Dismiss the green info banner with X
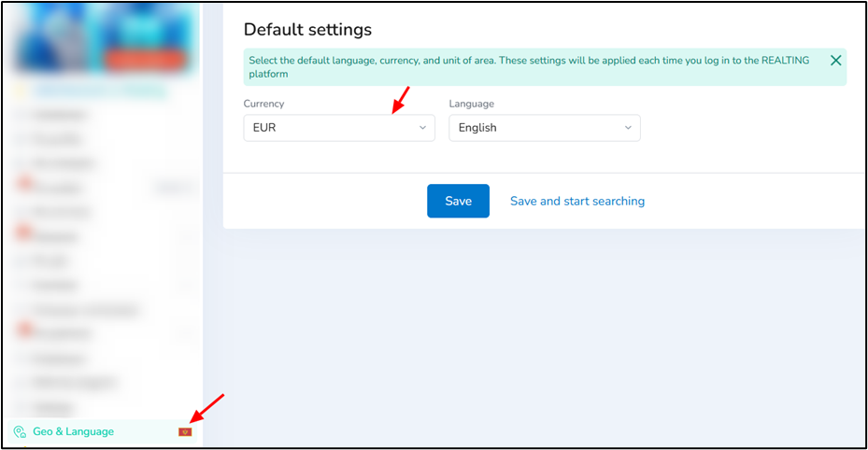This screenshot has width=868, height=450. (836, 61)
